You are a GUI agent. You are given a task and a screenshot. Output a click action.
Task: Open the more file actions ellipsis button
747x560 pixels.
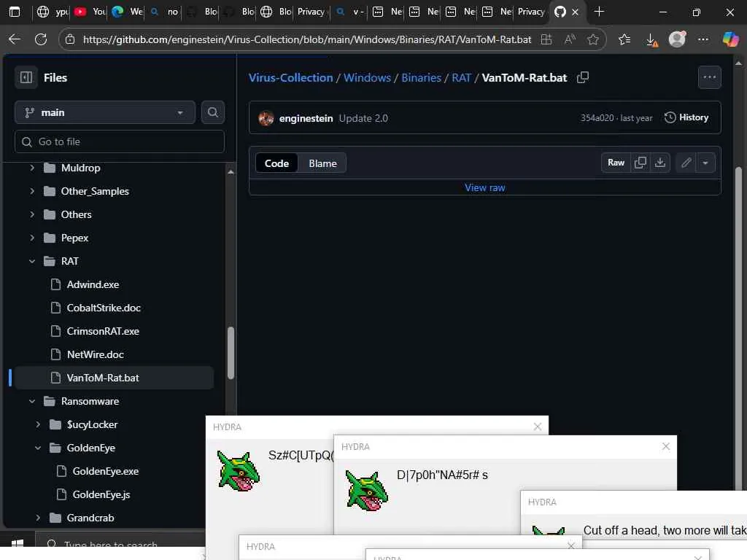click(709, 77)
